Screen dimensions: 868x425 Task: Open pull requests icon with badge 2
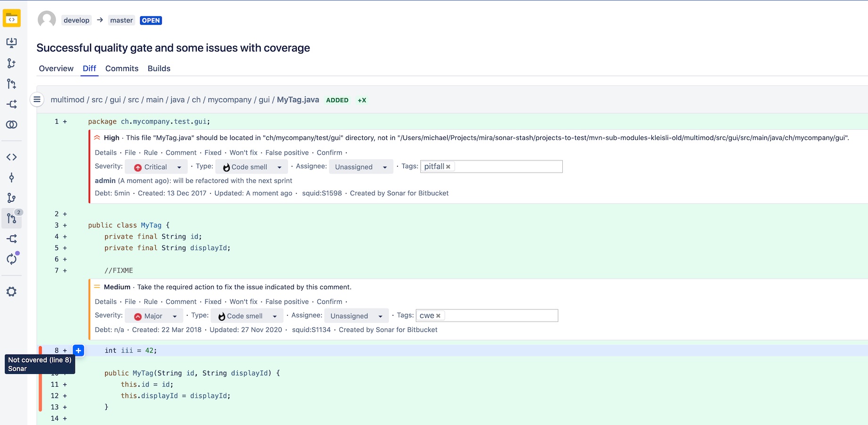tap(12, 218)
